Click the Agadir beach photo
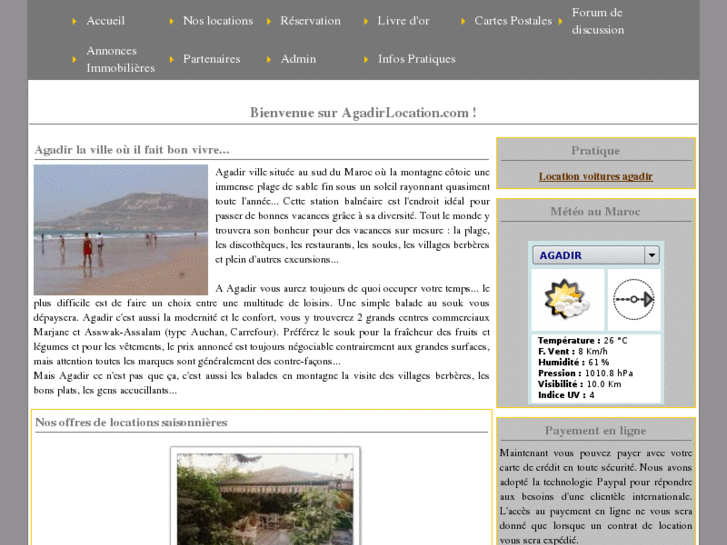Image resolution: width=727 pixels, height=545 pixels. (x=121, y=230)
